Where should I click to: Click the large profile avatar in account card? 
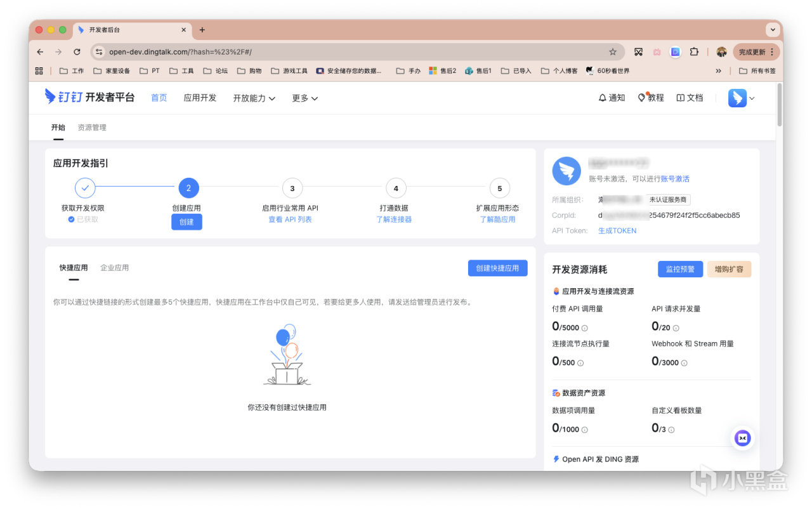pyautogui.click(x=566, y=171)
